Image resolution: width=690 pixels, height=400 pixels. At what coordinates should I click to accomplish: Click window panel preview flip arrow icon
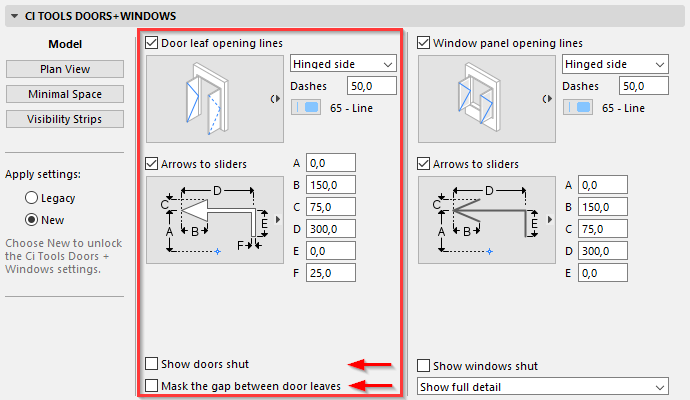[x=547, y=99]
